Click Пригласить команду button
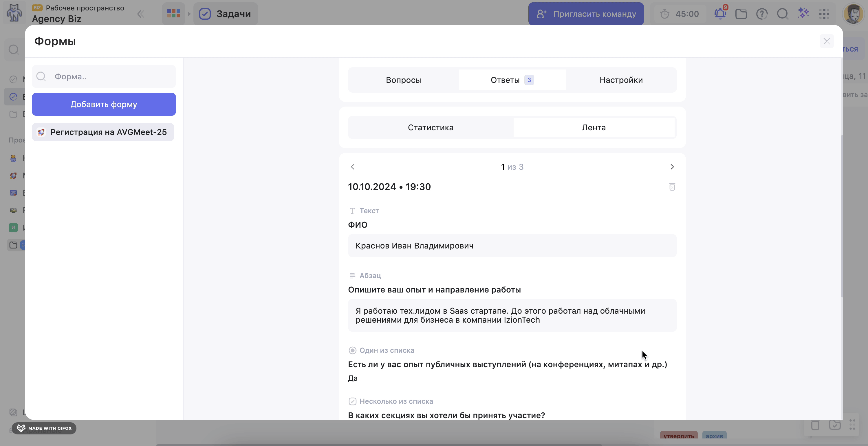868x446 pixels. pos(586,14)
